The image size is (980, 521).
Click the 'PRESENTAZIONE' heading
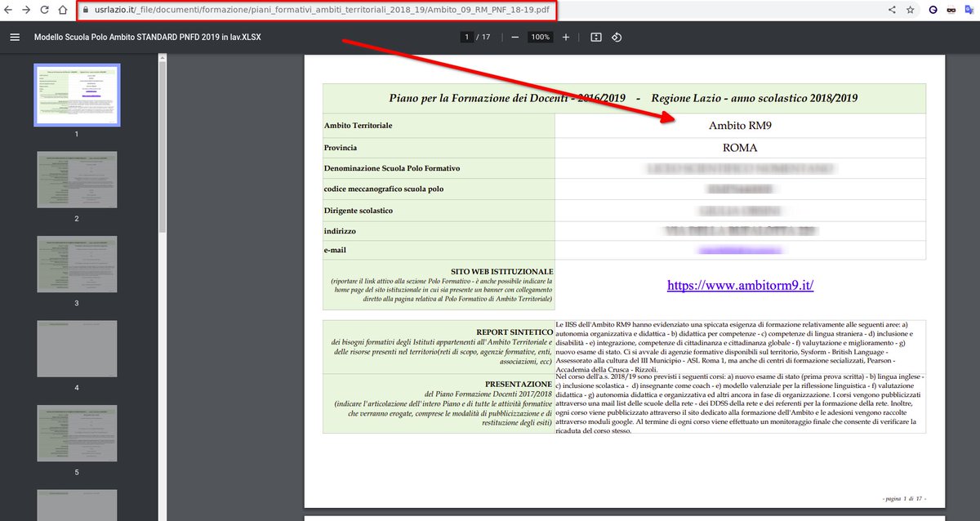point(519,383)
